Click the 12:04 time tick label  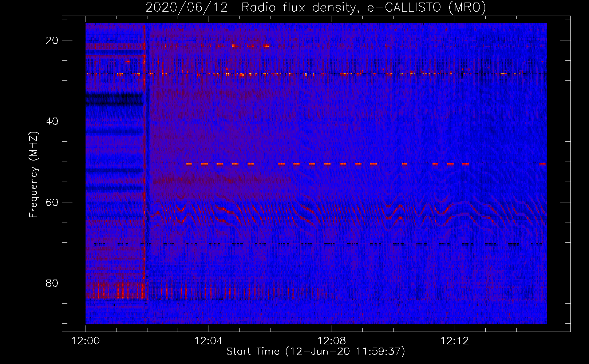point(208,341)
